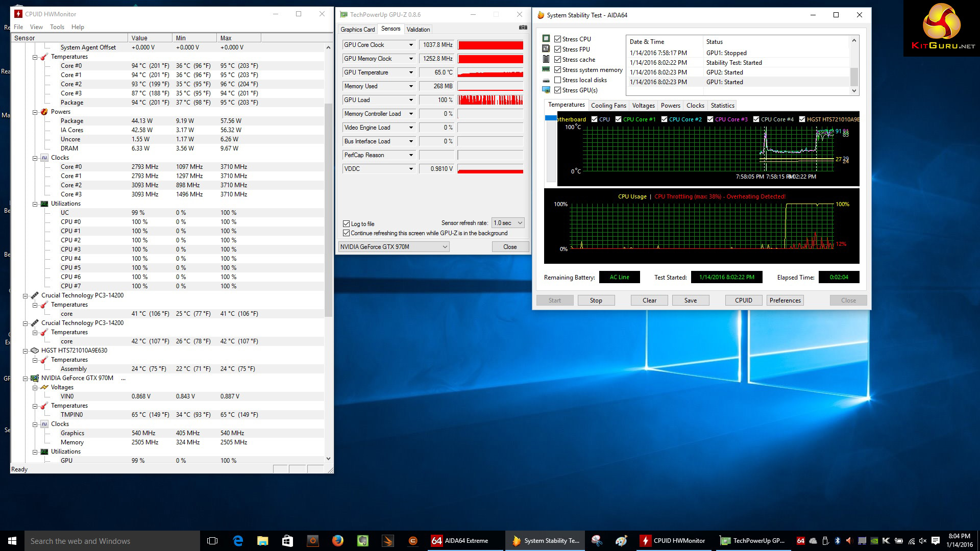This screenshot has width=980, height=551.
Task: Disable Log to file checkbox
Action: tap(347, 223)
